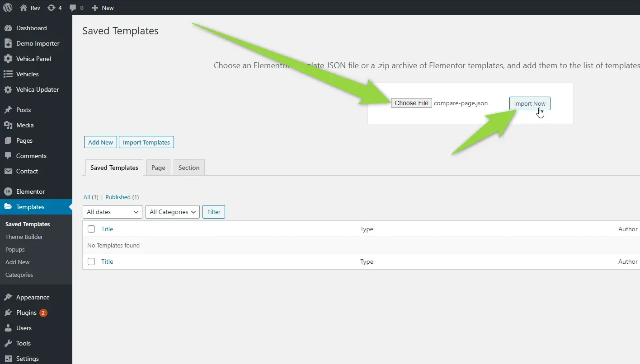Sort by Title in table header
This screenshot has width=640, height=364.
[x=107, y=229]
